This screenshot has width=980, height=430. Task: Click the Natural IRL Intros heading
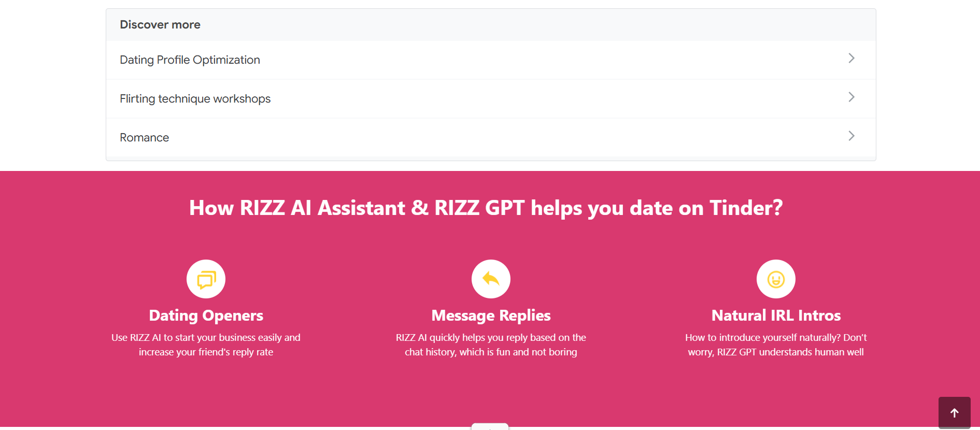pyautogui.click(x=775, y=315)
